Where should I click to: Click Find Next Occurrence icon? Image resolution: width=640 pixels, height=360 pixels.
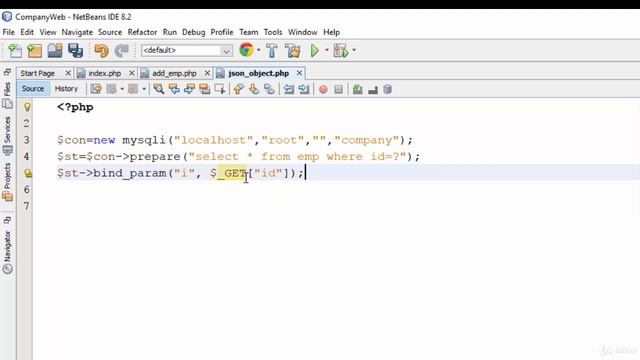[189, 89]
